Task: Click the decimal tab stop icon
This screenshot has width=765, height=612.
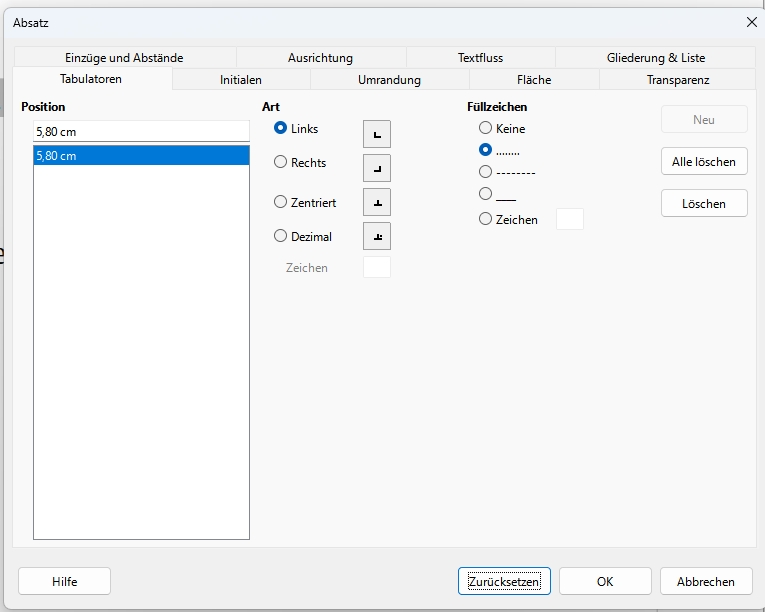Action: pyautogui.click(x=376, y=236)
